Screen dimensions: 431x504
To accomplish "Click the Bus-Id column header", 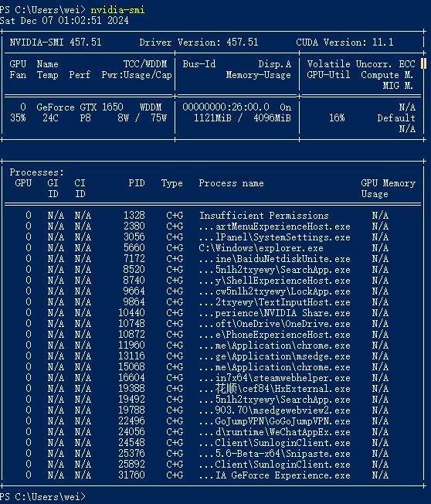I will coord(199,64).
